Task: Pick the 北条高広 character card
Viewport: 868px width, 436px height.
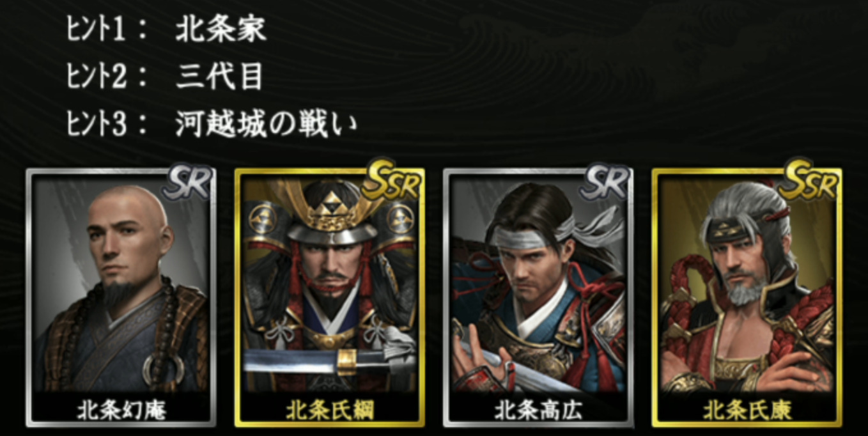Action: tap(538, 297)
